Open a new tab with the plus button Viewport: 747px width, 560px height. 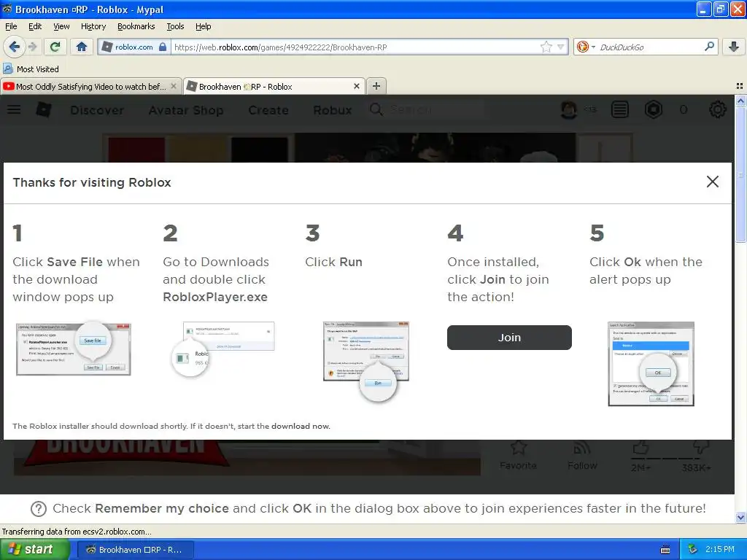pyautogui.click(x=376, y=86)
